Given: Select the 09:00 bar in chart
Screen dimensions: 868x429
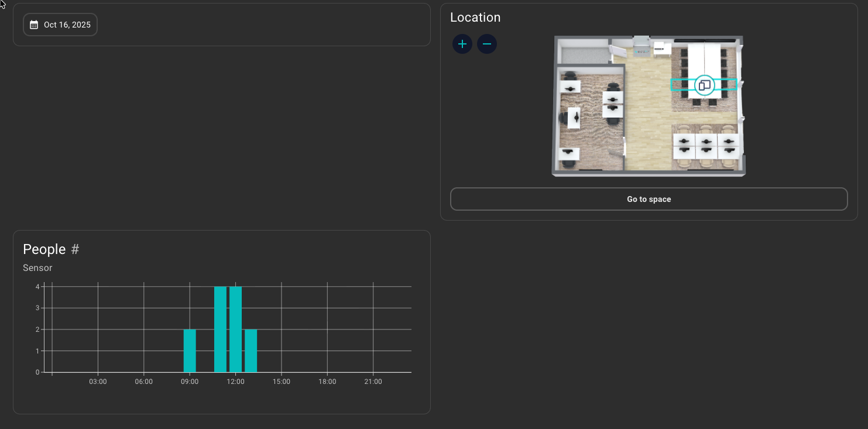Looking at the screenshot, I should click(x=190, y=351).
